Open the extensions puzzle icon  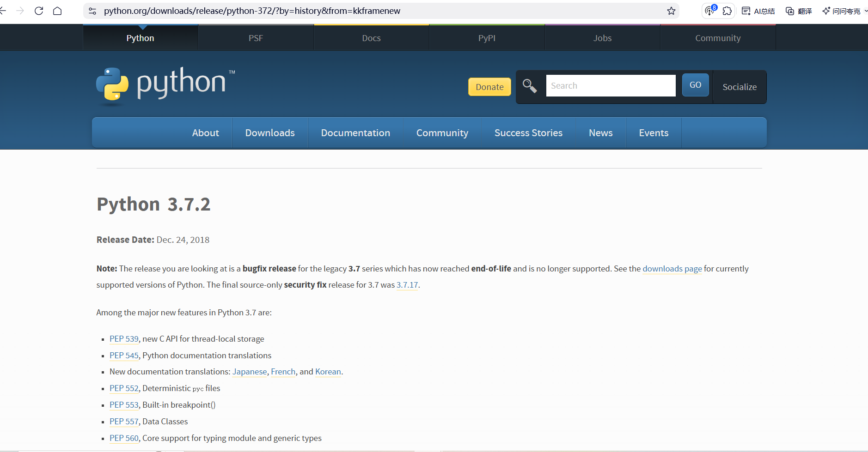[x=727, y=11]
